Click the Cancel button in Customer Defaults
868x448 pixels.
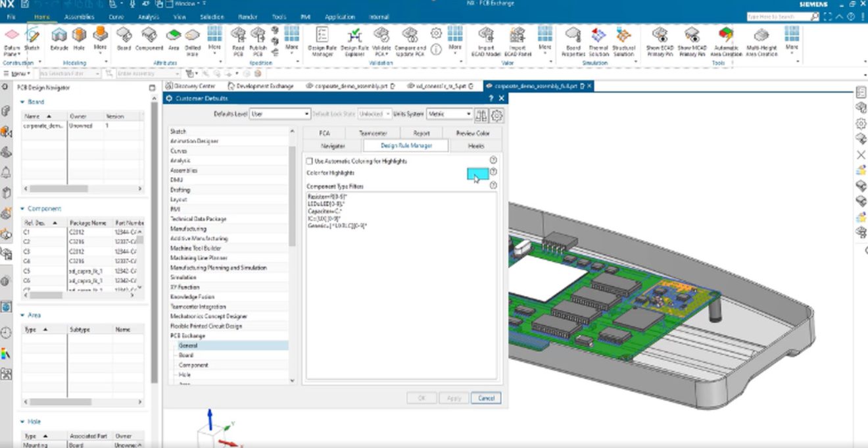(487, 398)
